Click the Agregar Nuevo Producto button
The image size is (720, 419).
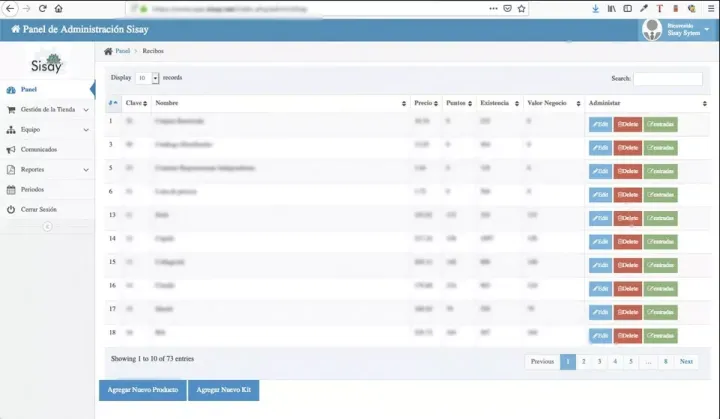[141, 389]
